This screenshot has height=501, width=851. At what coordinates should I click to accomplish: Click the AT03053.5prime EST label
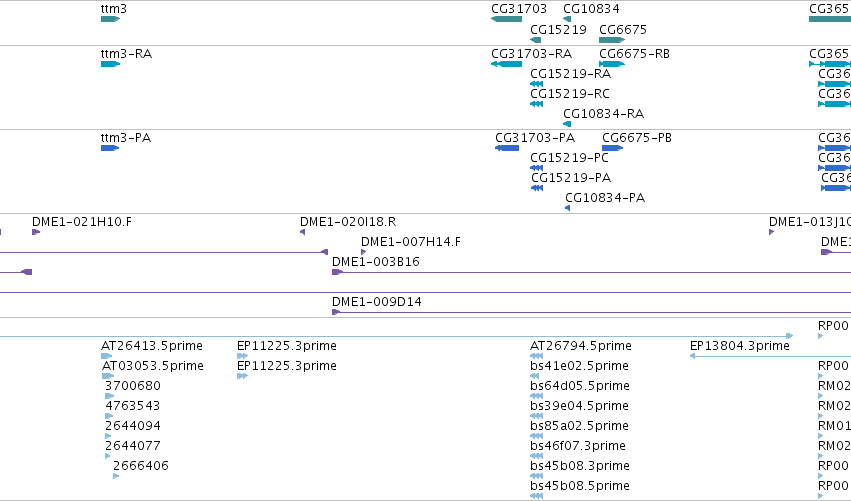pyautogui.click(x=153, y=366)
